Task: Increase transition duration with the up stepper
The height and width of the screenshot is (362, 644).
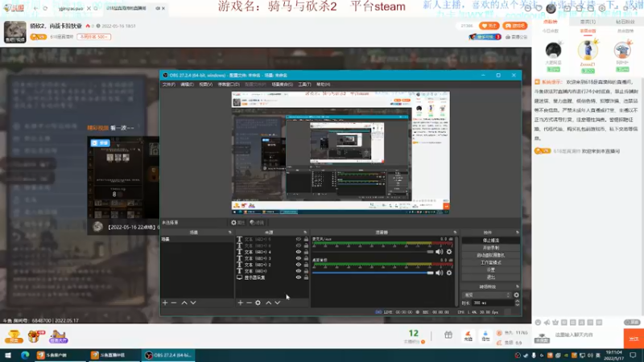Action: pyautogui.click(x=517, y=301)
